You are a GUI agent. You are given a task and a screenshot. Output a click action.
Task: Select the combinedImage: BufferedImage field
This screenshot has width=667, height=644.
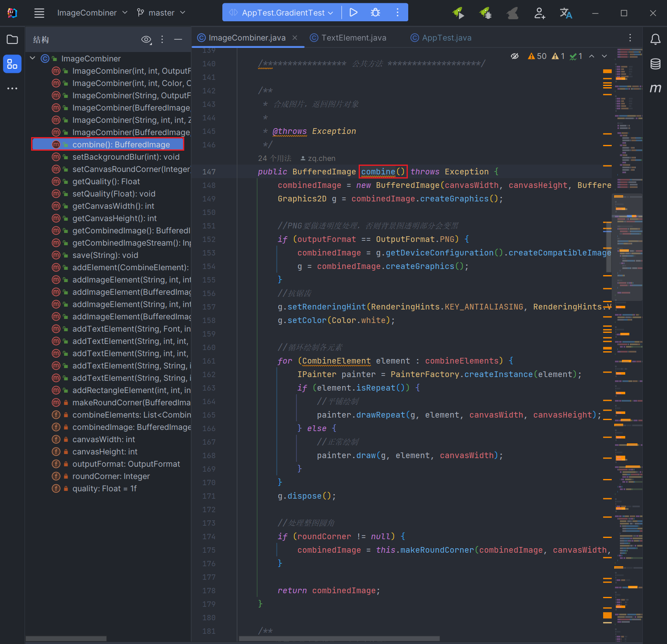[131, 427]
